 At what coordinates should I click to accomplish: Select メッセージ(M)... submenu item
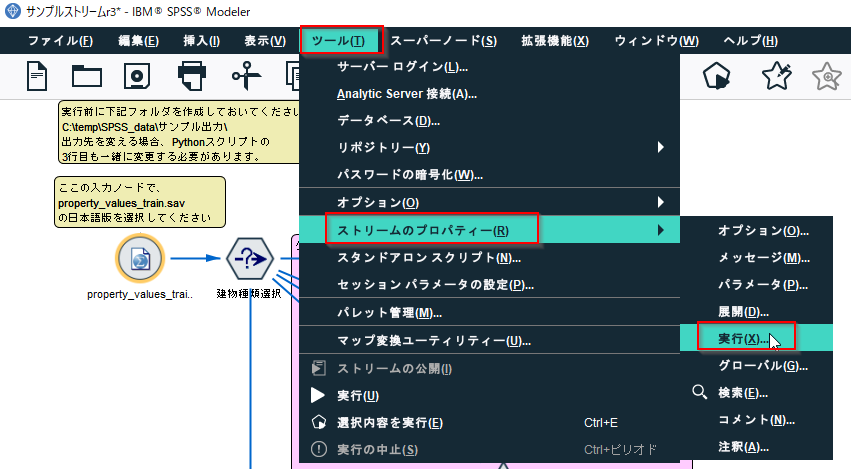click(756, 257)
